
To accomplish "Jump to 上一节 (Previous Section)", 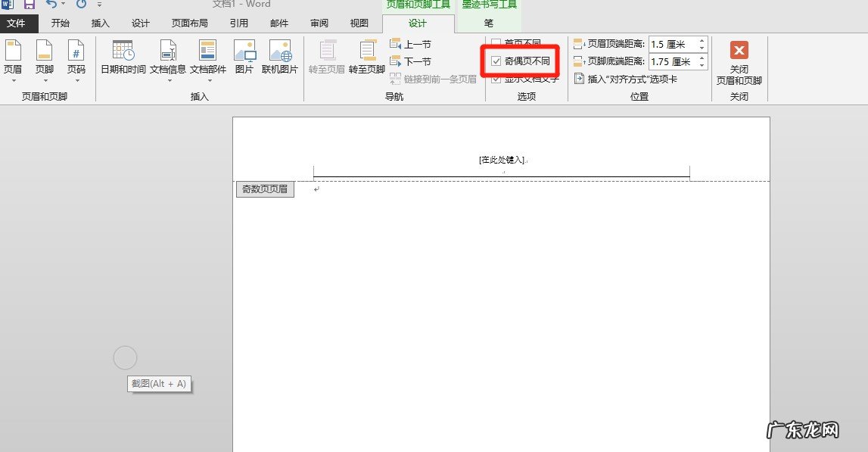I will pyautogui.click(x=410, y=44).
